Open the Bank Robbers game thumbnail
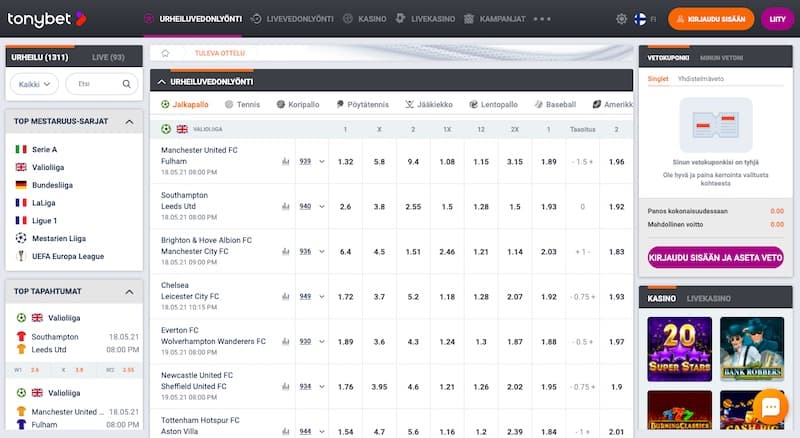Screen dimensions: 800x438 [752, 349]
